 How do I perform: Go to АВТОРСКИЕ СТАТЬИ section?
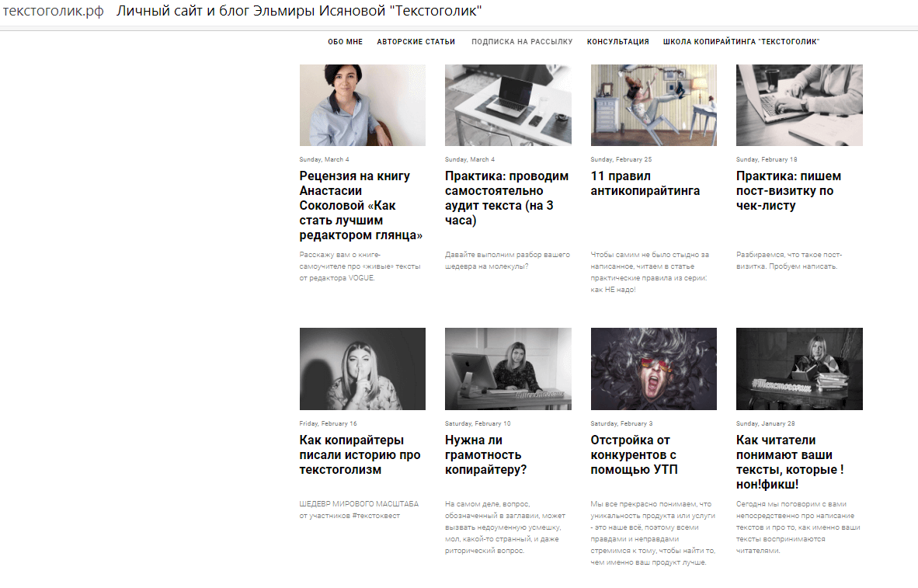[416, 42]
